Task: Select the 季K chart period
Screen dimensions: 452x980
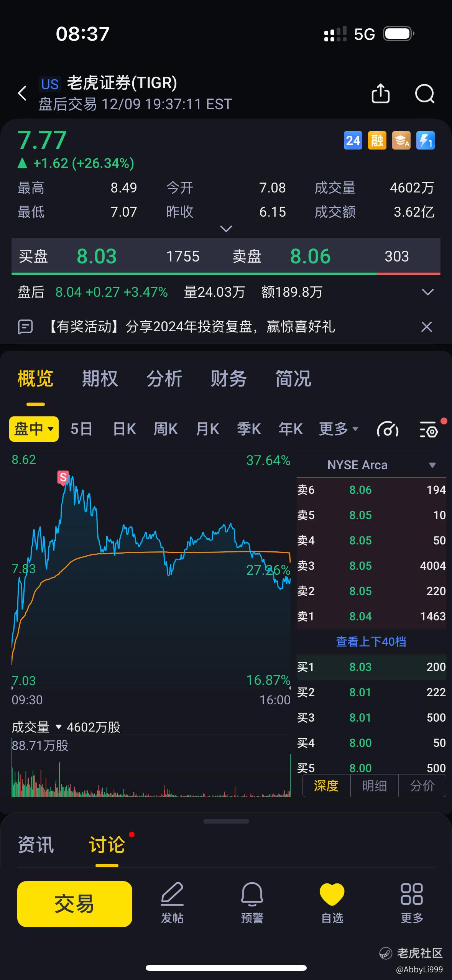Action: pyautogui.click(x=249, y=429)
